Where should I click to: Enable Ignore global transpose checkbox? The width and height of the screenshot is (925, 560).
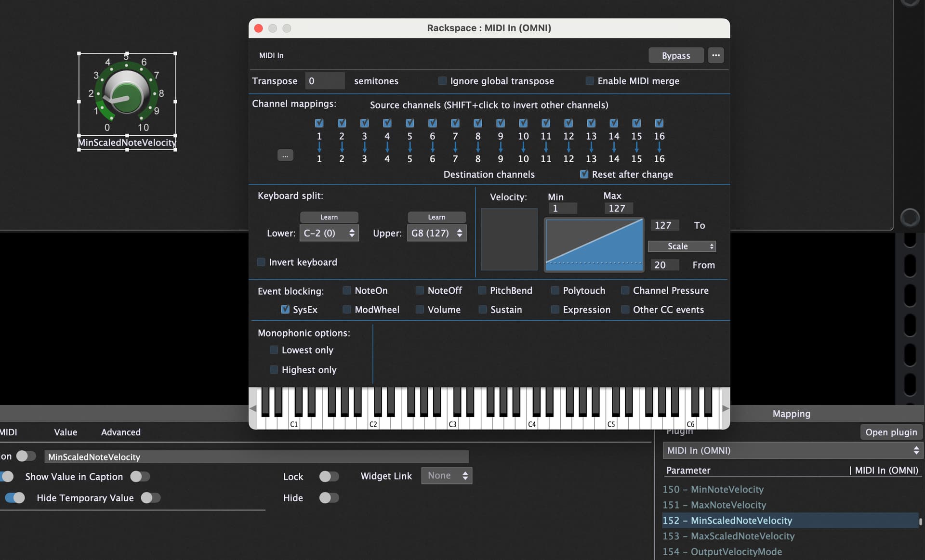click(442, 81)
